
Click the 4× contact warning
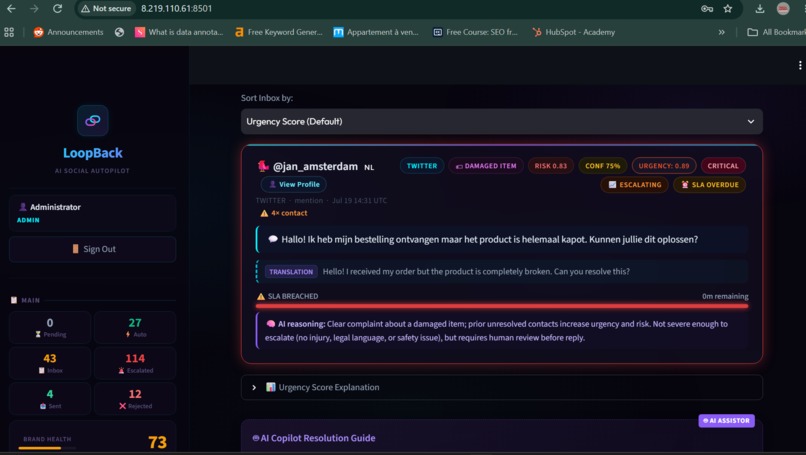click(284, 213)
